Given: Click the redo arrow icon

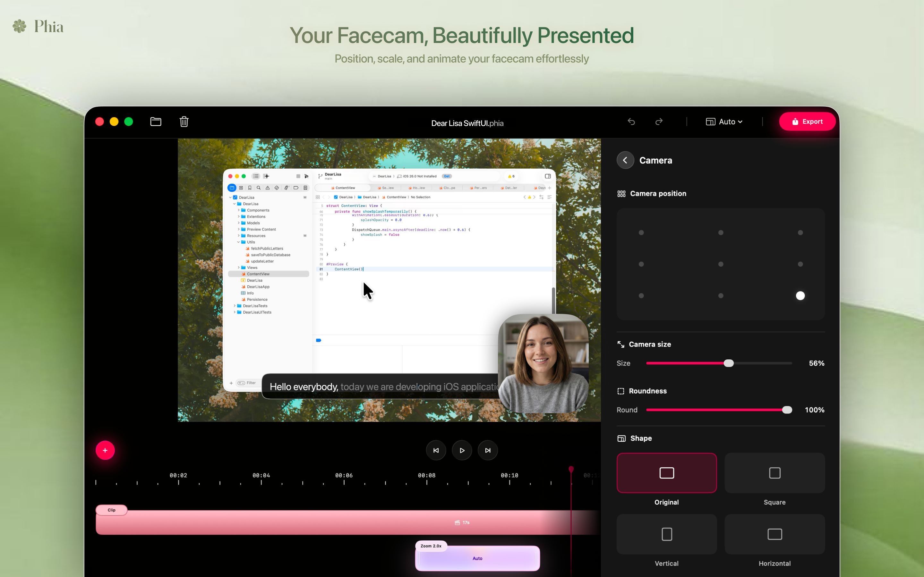Looking at the screenshot, I should tap(659, 122).
